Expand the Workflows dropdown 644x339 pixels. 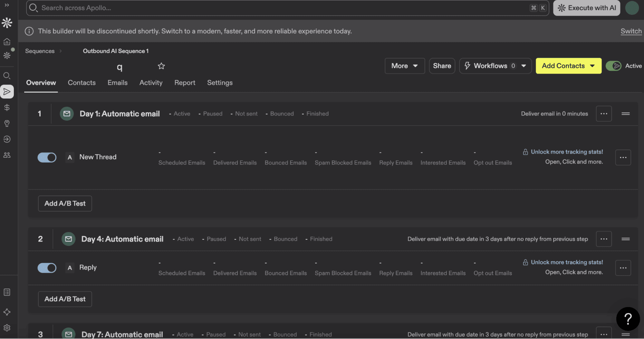[524, 66]
